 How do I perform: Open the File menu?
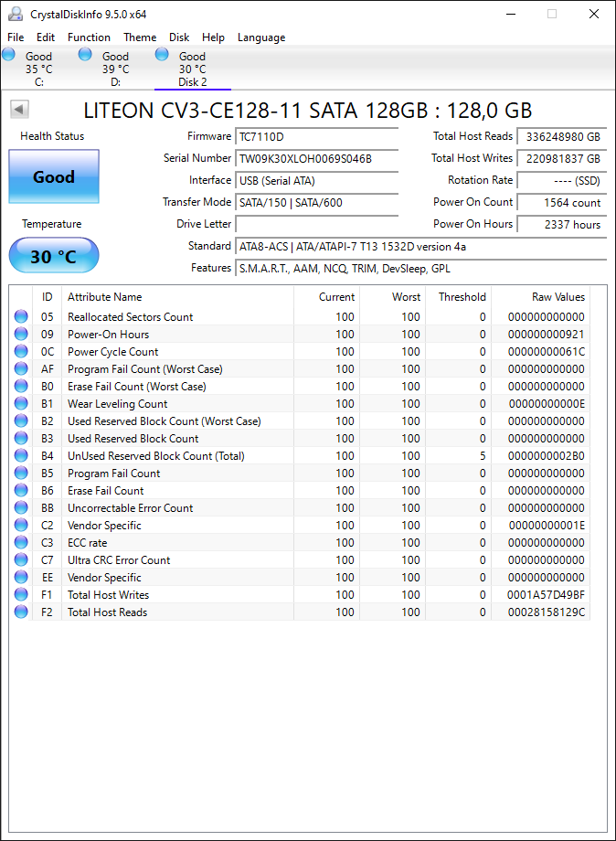tap(16, 37)
